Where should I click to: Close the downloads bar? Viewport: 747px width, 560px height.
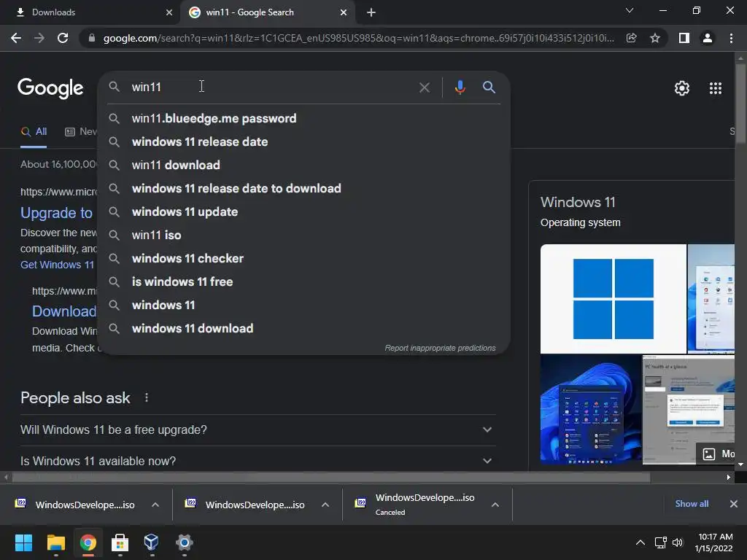click(734, 504)
